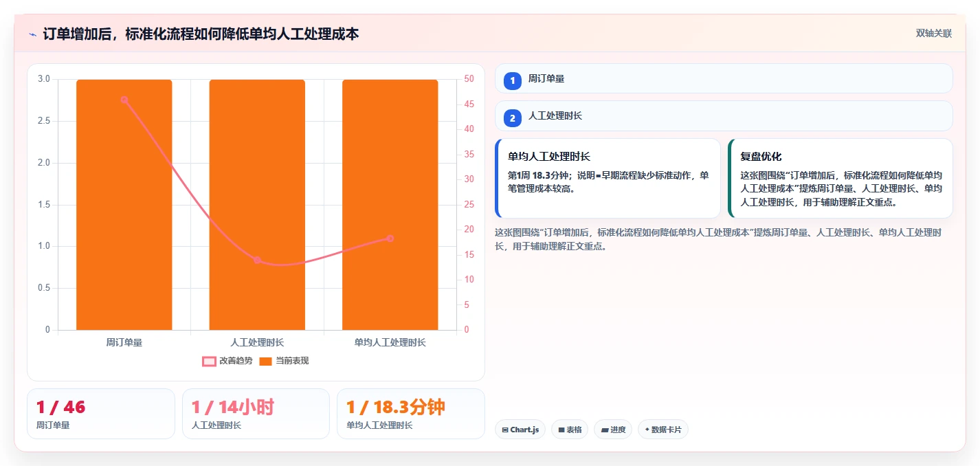Click the left axis value 3.0
The height and width of the screenshot is (466, 980).
click(x=44, y=79)
